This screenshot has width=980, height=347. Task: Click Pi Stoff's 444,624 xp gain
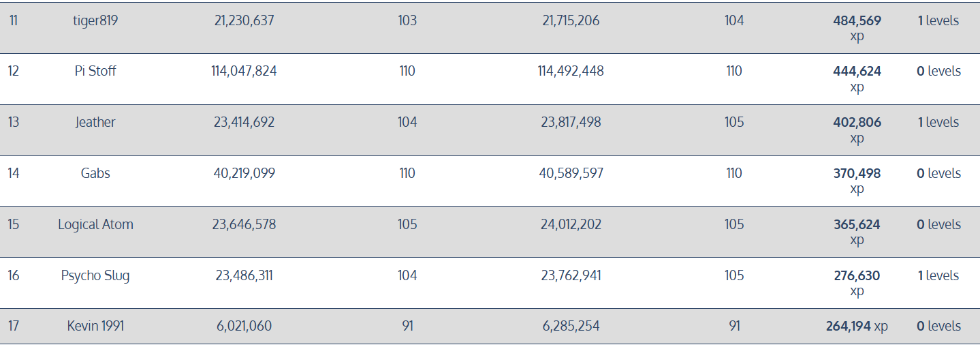coord(857,79)
